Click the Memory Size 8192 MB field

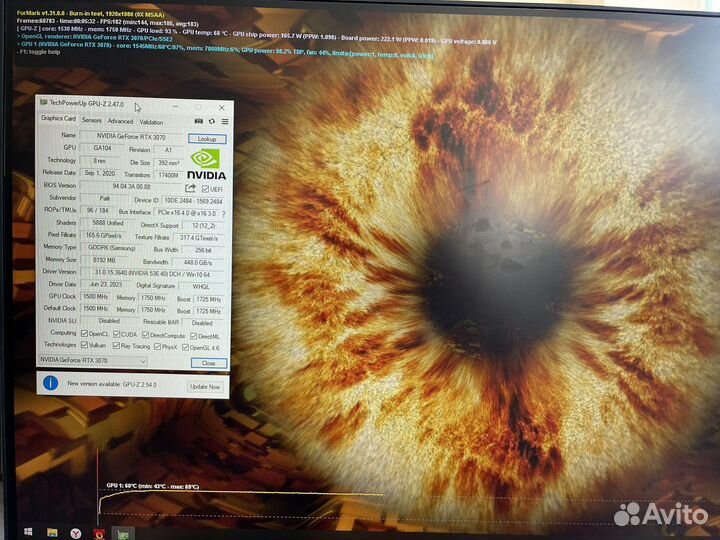point(104,260)
